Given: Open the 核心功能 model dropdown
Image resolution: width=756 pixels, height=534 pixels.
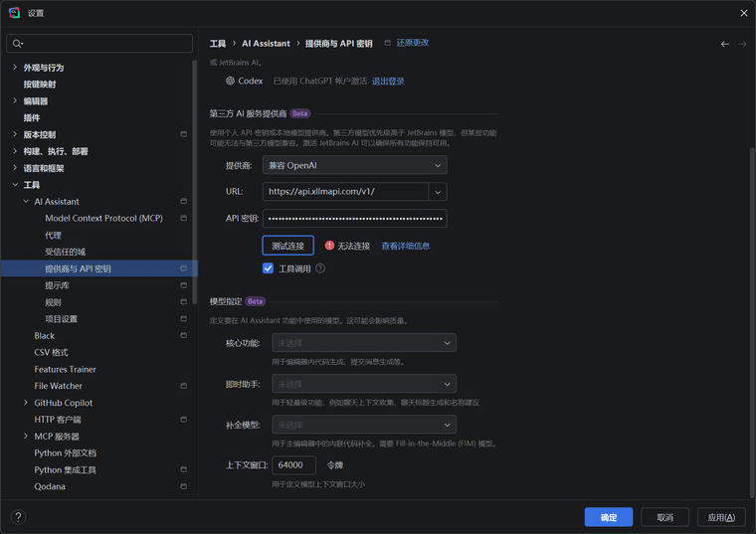Looking at the screenshot, I should pos(364,343).
